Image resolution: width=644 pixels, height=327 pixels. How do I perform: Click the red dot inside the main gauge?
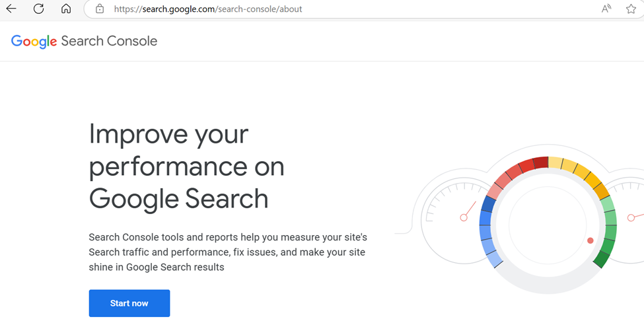pyautogui.click(x=590, y=240)
